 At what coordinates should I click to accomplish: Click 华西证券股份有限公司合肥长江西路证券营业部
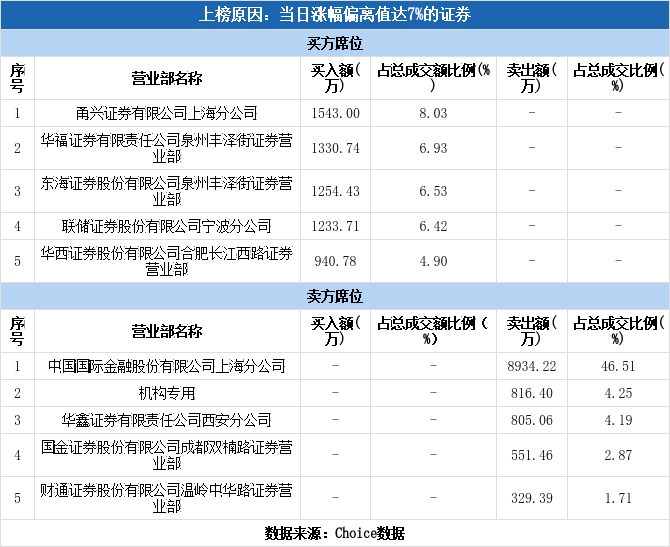167,261
